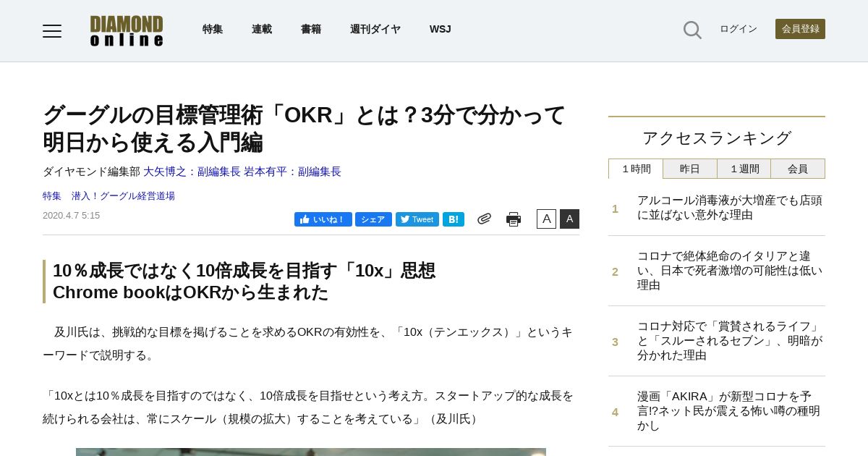
Task: Click the date 2020.4.7 5:15
Action: [72, 216]
